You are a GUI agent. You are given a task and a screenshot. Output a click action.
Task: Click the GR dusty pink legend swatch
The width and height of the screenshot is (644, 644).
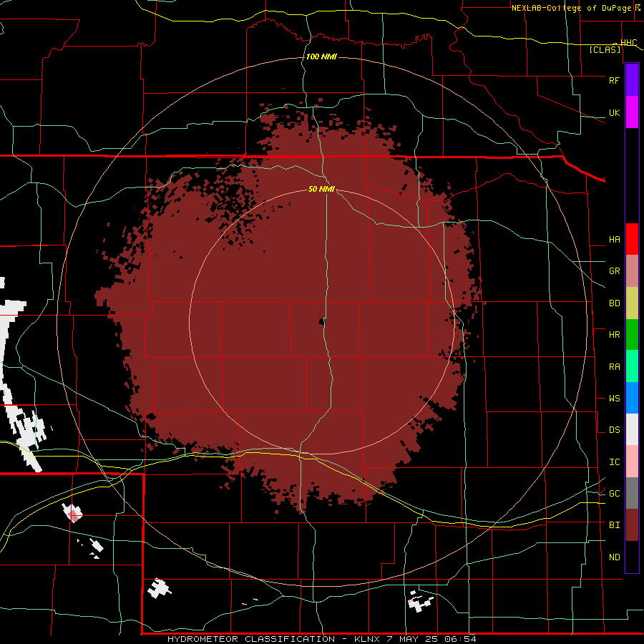point(632,271)
